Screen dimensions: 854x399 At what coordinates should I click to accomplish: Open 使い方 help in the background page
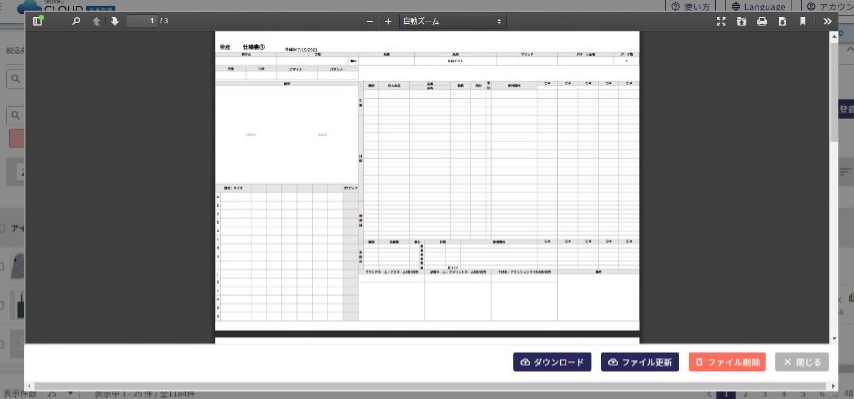pyautogui.click(x=691, y=7)
